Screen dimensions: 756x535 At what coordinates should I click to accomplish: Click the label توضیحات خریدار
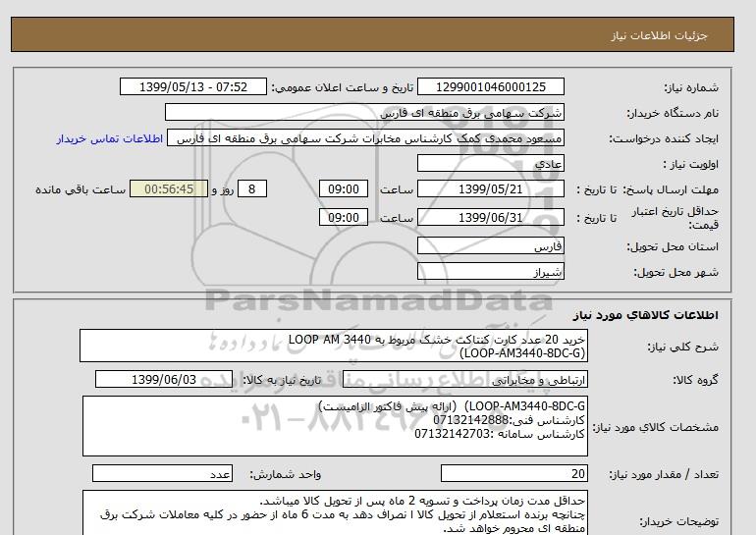[679, 521]
